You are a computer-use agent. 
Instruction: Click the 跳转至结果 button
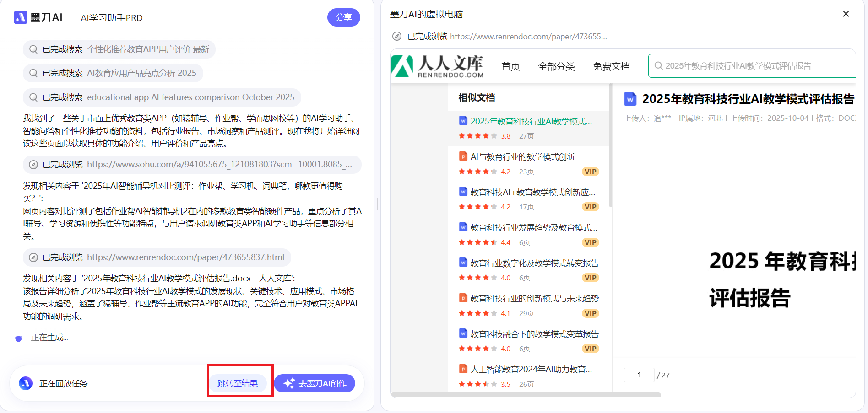click(x=238, y=383)
